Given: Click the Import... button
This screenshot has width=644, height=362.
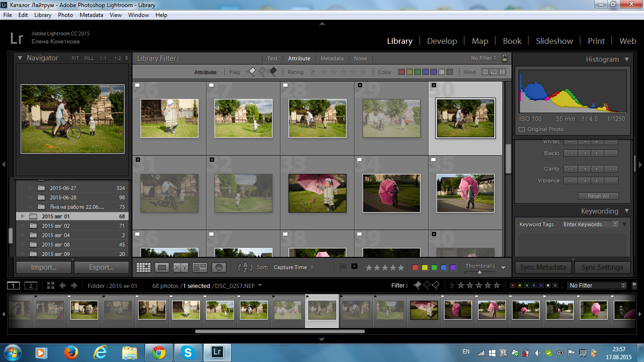Looking at the screenshot, I should pyautogui.click(x=44, y=267).
